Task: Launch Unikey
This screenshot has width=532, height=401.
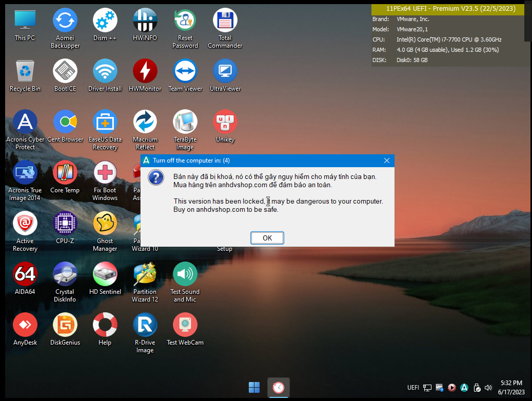Action: [225, 126]
